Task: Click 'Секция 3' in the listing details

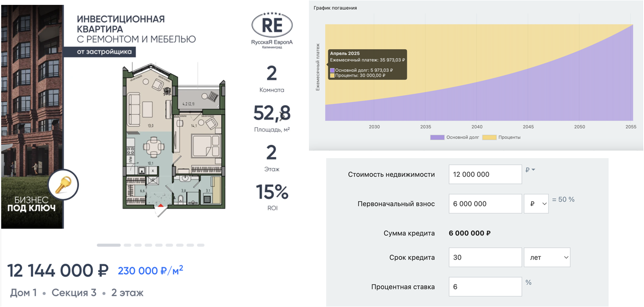Action: point(74,293)
